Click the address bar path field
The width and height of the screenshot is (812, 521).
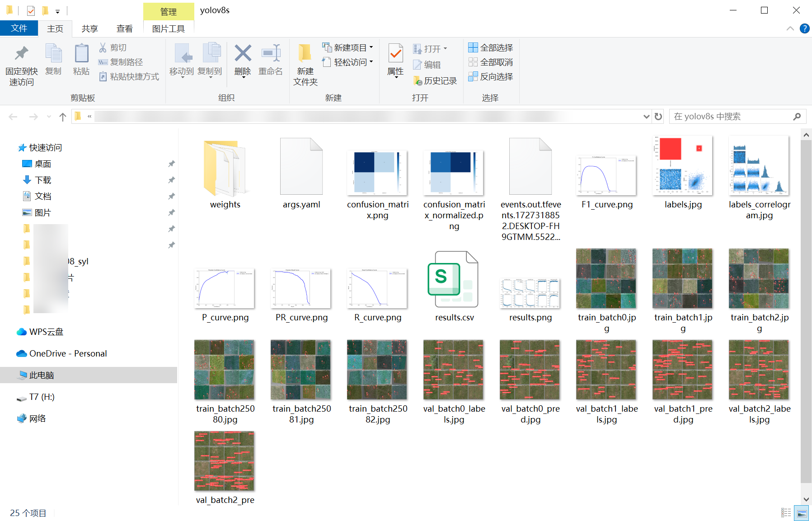point(361,117)
